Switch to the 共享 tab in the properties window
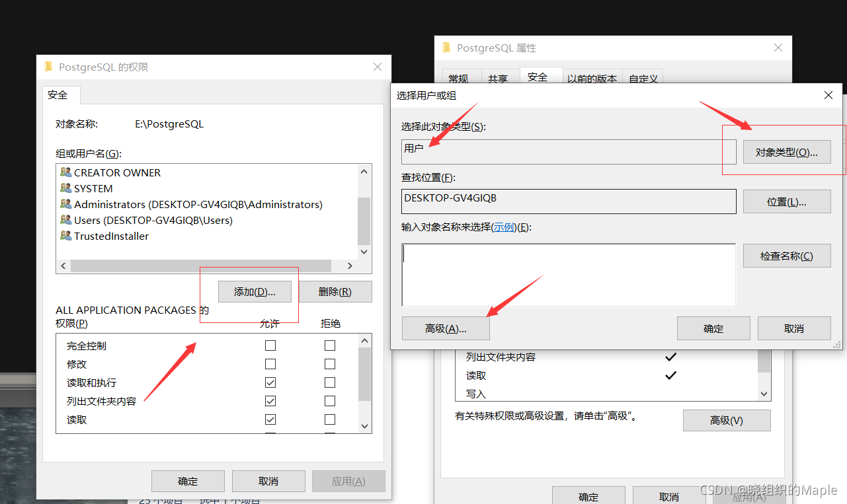Screen dimensions: 847x504 click(498, 79)
